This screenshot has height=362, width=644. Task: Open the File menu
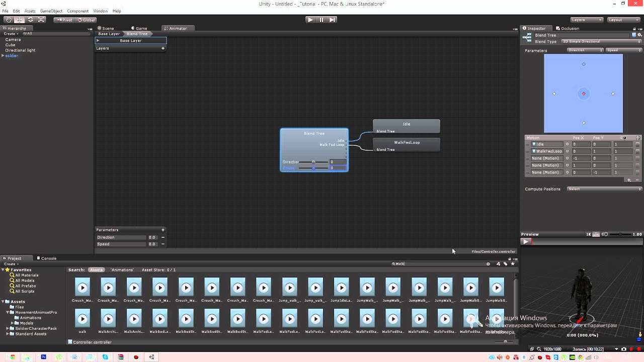5,11
